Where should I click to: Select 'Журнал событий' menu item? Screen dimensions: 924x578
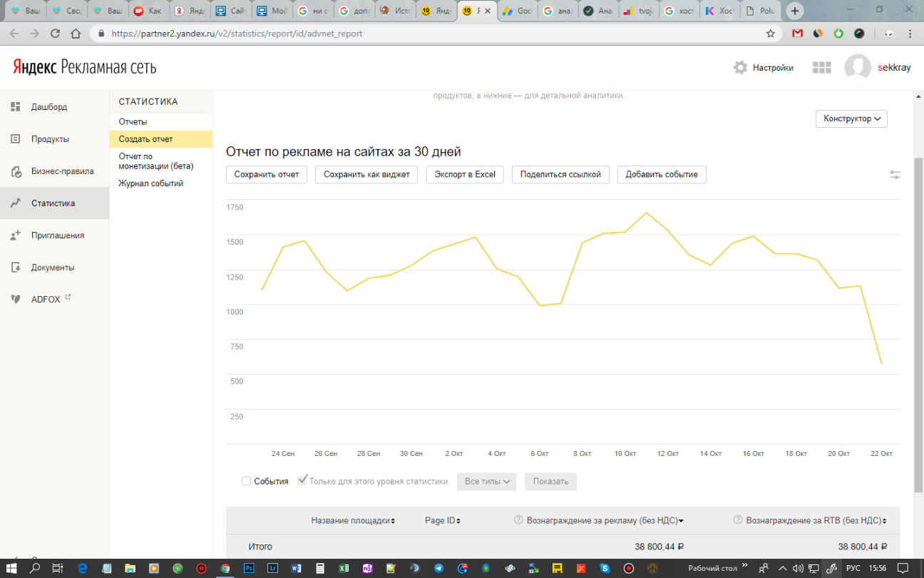click(150, 183)
